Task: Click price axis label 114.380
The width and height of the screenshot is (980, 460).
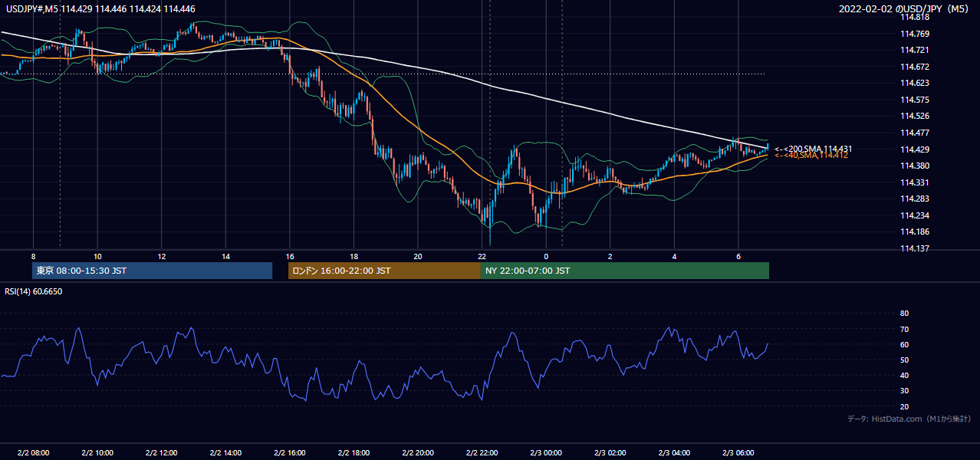Action: tap(914, 166)
